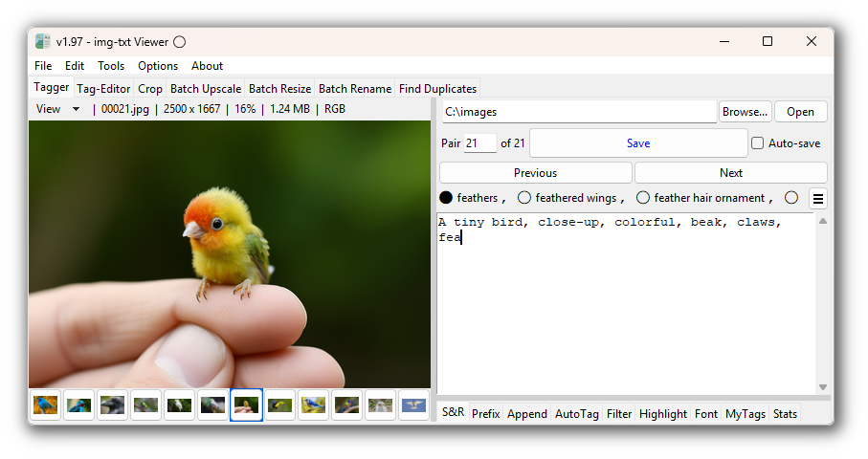The image size is (868, 459).
Task: Open the AutoTag bottom tab
Action: coord(577,414)
